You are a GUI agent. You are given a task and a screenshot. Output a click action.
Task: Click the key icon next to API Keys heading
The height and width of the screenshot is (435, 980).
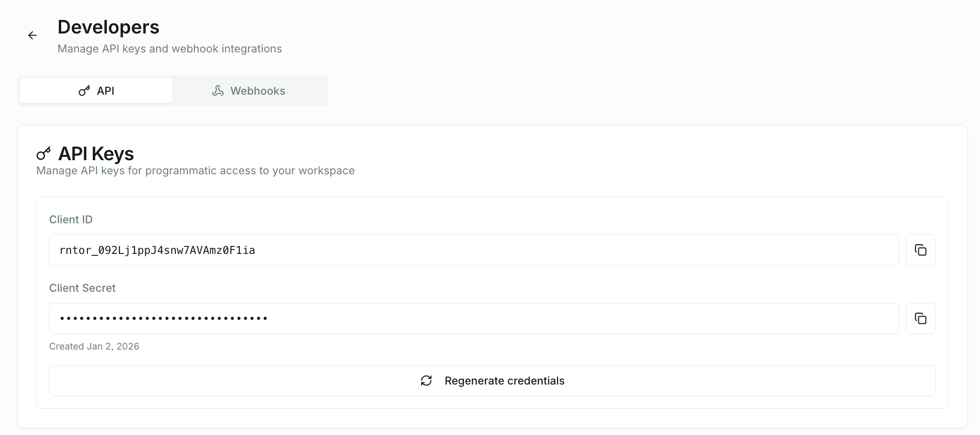[44, 153]
